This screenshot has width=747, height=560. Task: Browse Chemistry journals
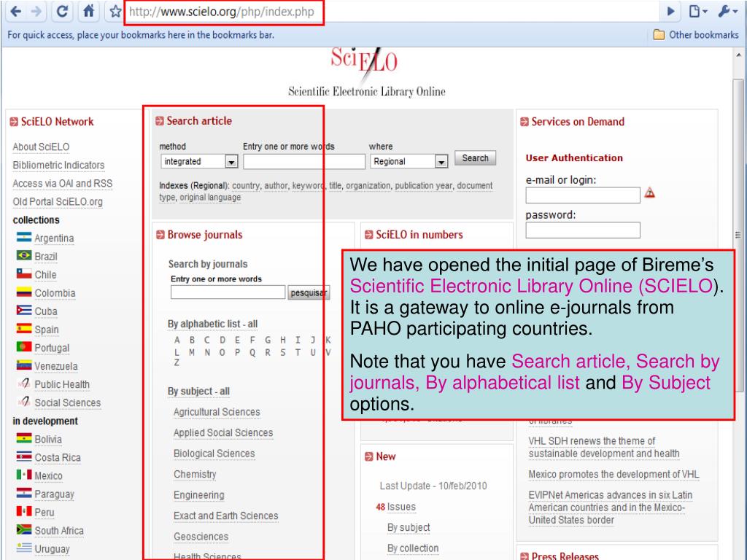coord(195,474)
